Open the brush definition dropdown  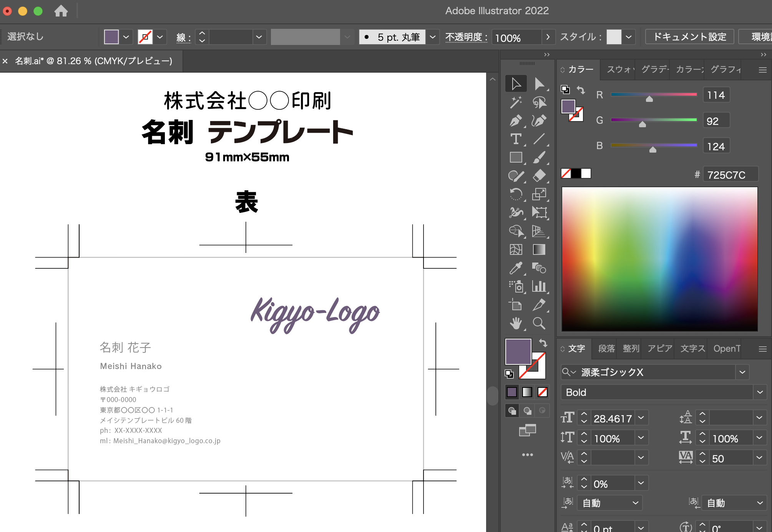pyautogui.click(x=433, y=37)
